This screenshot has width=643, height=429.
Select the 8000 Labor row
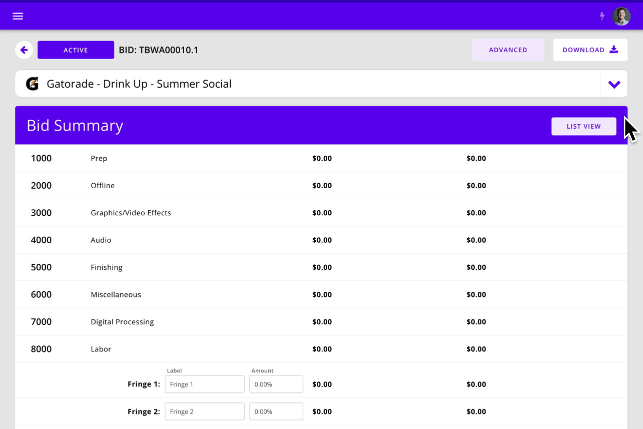[x=101, y=349]
